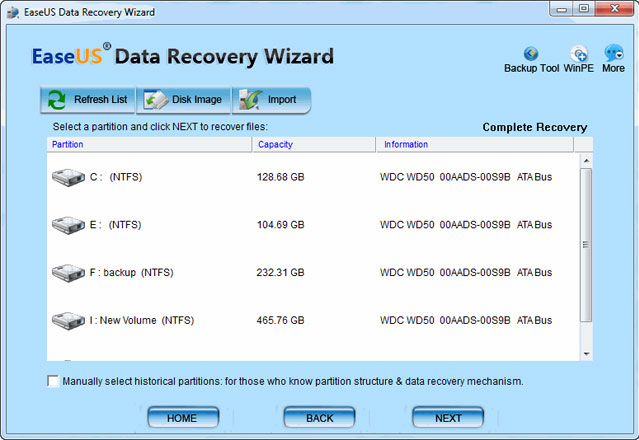Viewport: 639px width, 440px height.
Task: Proceed by clicking NEXT
Action: pos(448,417)
